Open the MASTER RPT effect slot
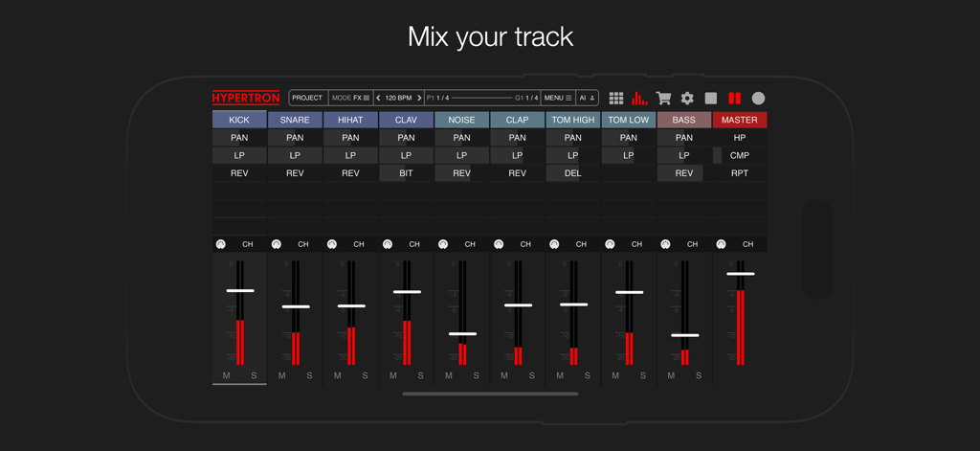Screen dimensions: 980x451 coord(740,172)
